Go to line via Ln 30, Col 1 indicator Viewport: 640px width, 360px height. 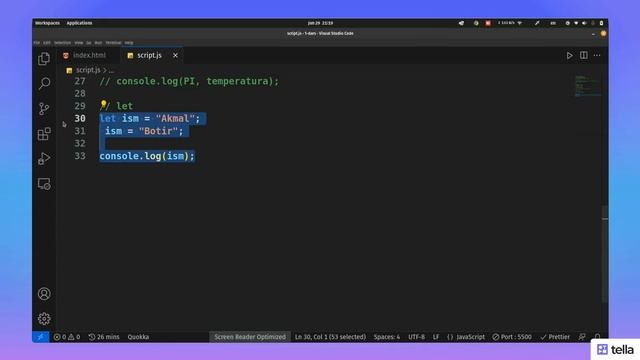(330, 337)
